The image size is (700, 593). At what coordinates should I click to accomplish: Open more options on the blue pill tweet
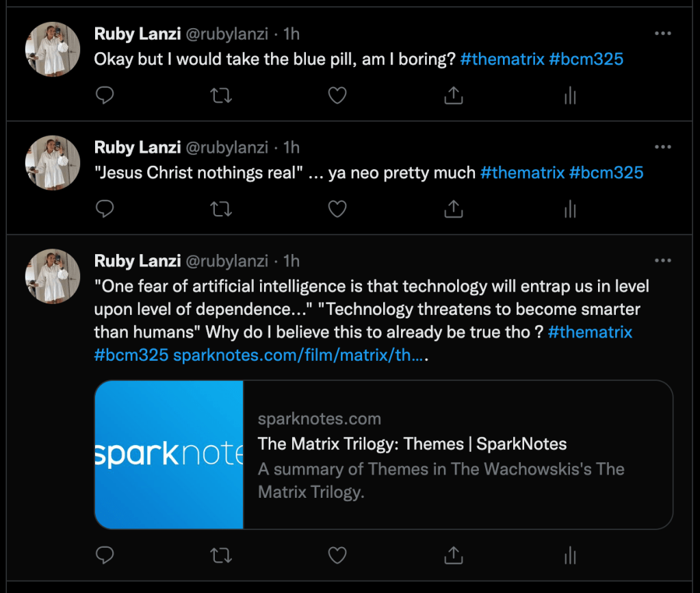[662, 34]
